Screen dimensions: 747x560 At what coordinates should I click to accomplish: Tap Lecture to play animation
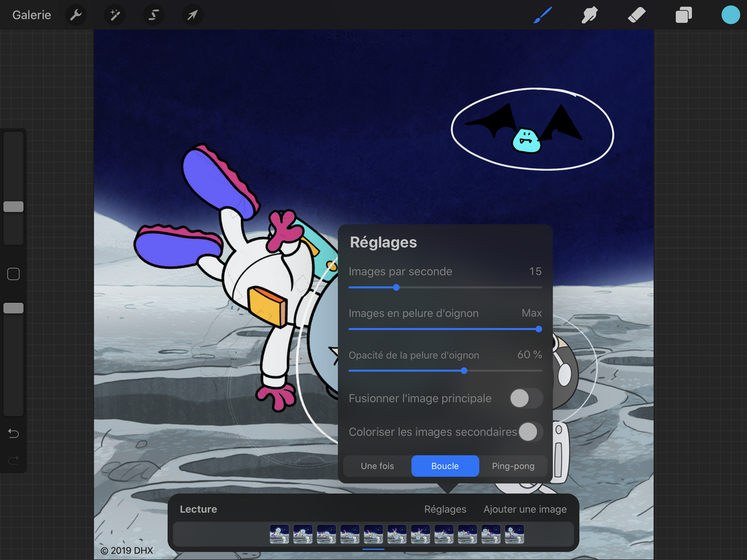point(199,509)
